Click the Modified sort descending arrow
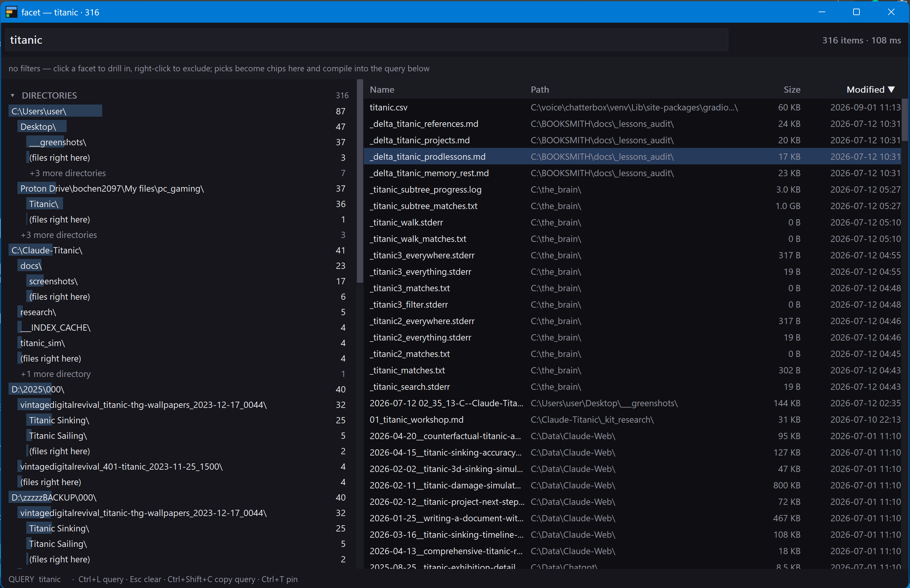The width and height of the screenshot is (910, 588). (891, 89)
